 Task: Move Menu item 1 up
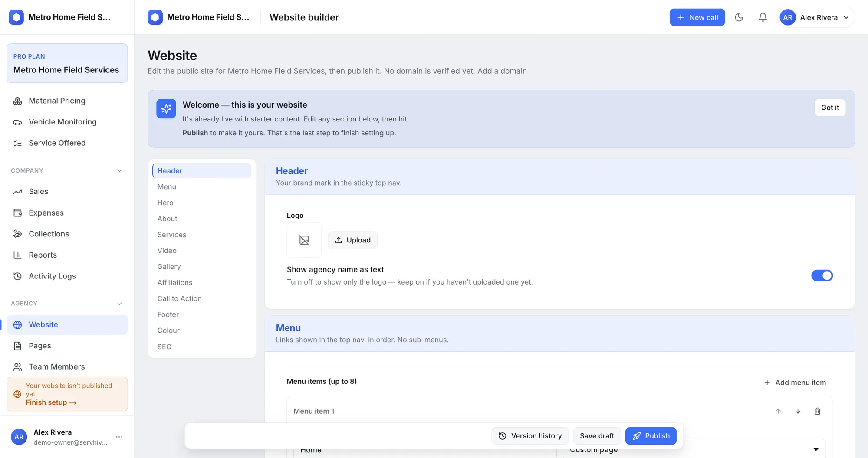(778, 411)
